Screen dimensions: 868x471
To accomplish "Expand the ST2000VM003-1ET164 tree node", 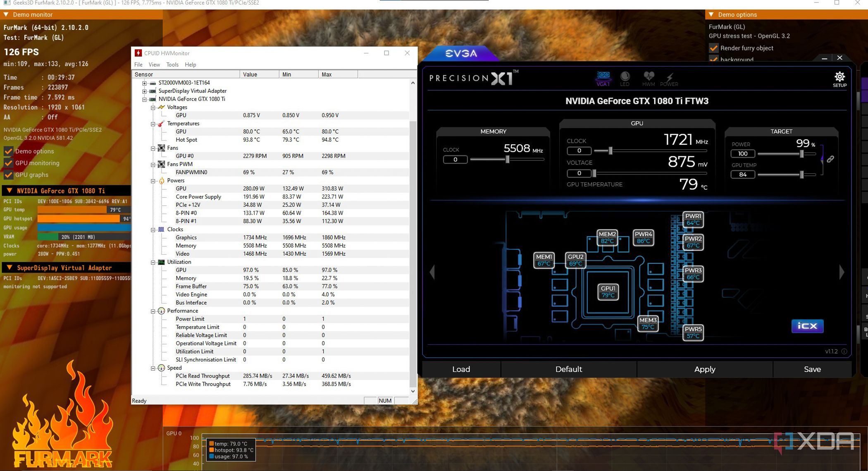I will click(x=144, y=83).
